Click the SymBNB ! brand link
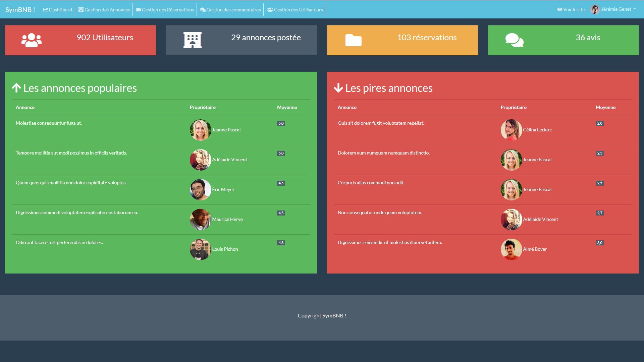Image resolution: width=644 pixels, height=362 pixels. (x=20, y=10)
